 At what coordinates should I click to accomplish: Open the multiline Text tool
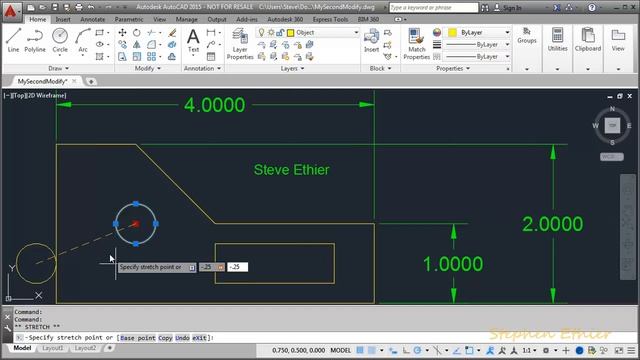193,41
